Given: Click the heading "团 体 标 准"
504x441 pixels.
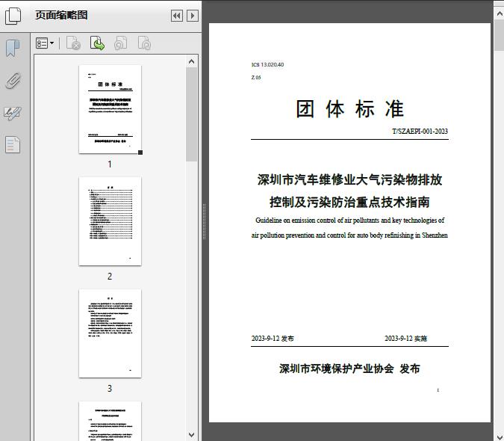Looking at the screenshot, I should point(349,108).
